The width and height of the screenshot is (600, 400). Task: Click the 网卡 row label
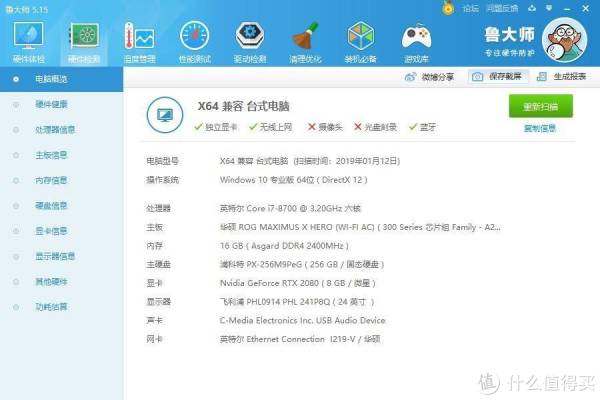tap(154, 339)
